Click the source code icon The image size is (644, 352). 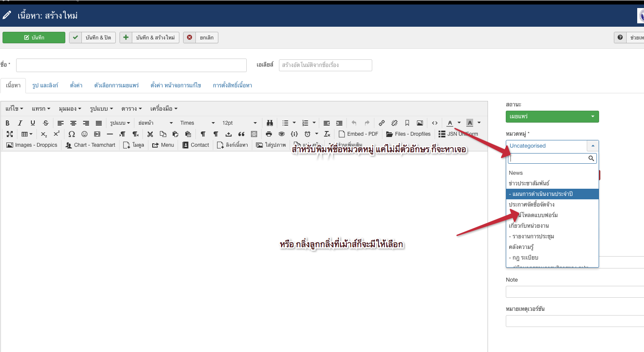[x=435, y=123]
